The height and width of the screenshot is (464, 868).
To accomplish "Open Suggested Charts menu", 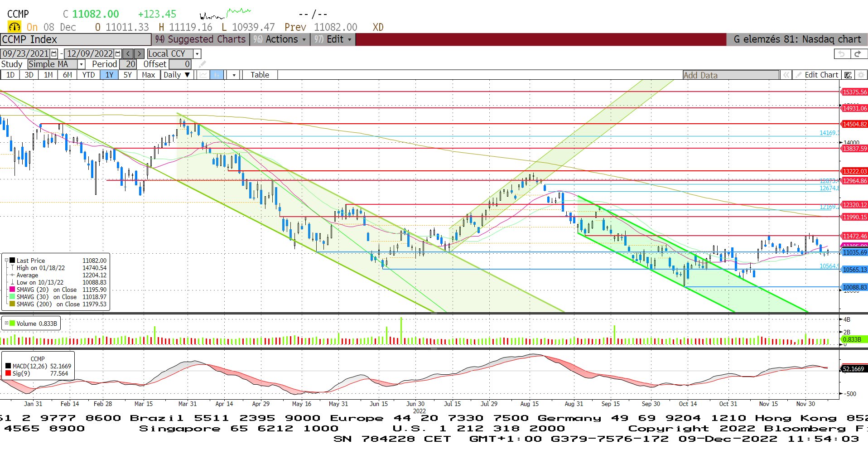I will [x=200, y=39].
